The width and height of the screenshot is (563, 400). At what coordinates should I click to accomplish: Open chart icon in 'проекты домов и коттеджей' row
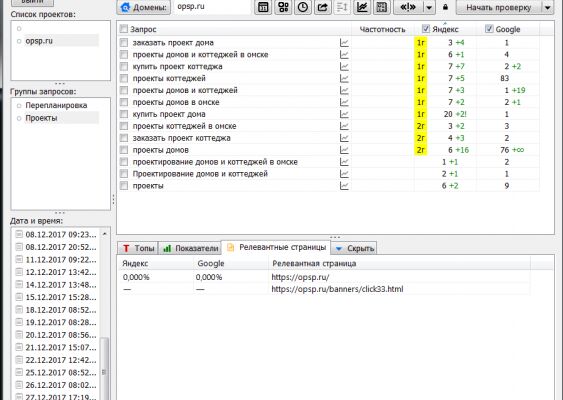click(x=344, y=90)
